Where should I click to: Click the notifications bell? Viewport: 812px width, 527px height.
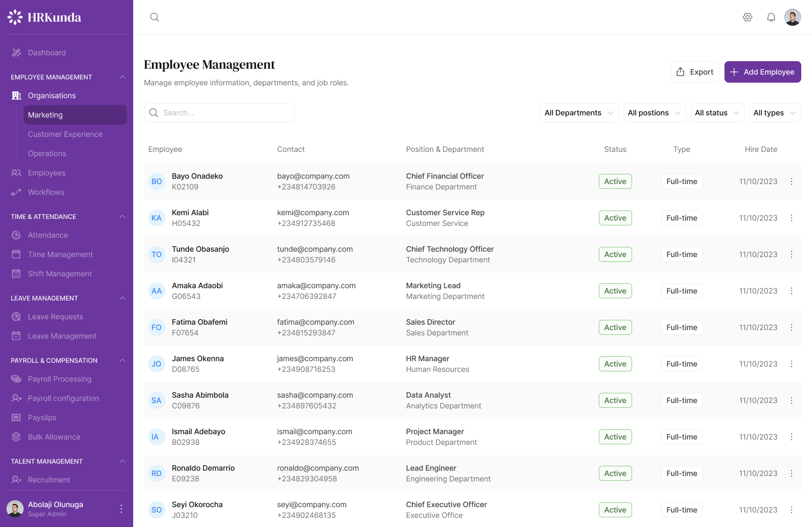(771, 17)
